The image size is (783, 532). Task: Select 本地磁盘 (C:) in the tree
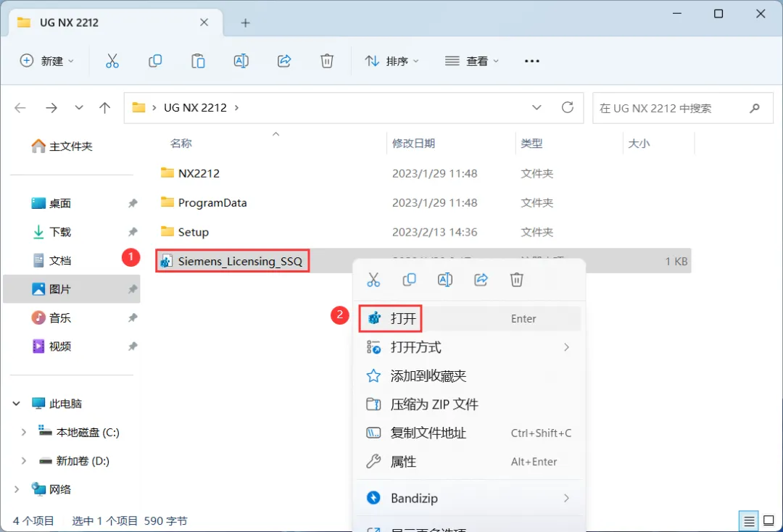point(88,432)
